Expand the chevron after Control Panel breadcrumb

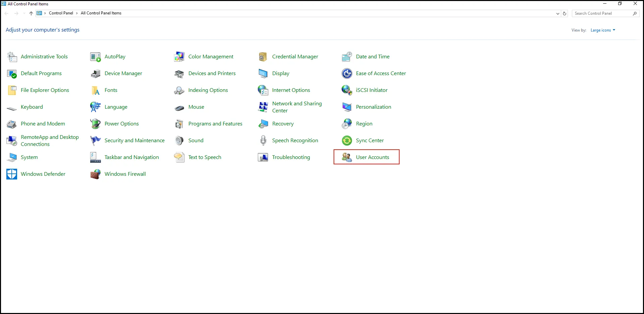click(77, 13)
